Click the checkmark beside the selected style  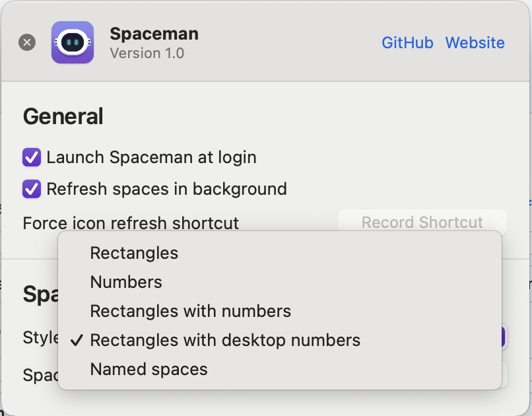tap(77, 340)
